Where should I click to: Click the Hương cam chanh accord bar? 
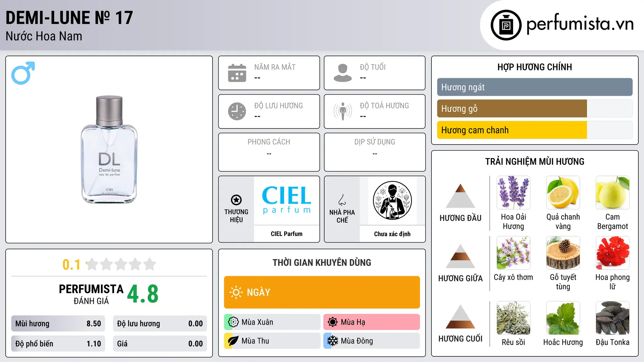[x=535, y=130]
